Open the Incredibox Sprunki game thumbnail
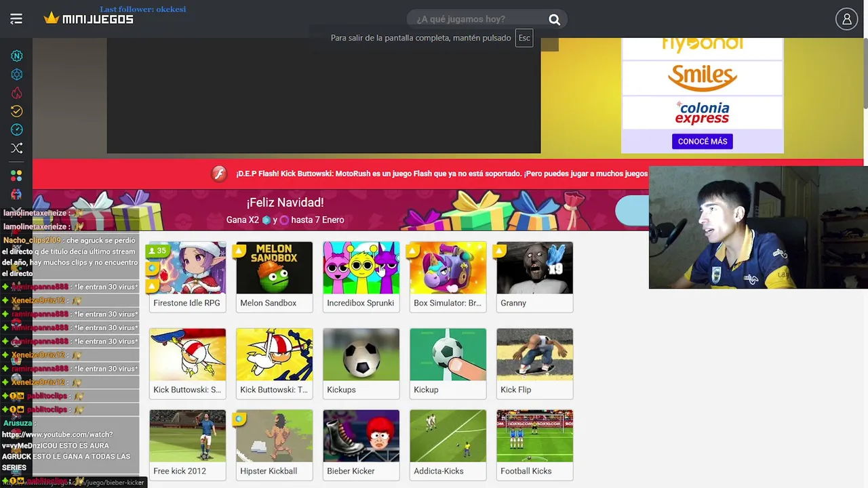The image size is (868, 488). click(x=361, y=268)
